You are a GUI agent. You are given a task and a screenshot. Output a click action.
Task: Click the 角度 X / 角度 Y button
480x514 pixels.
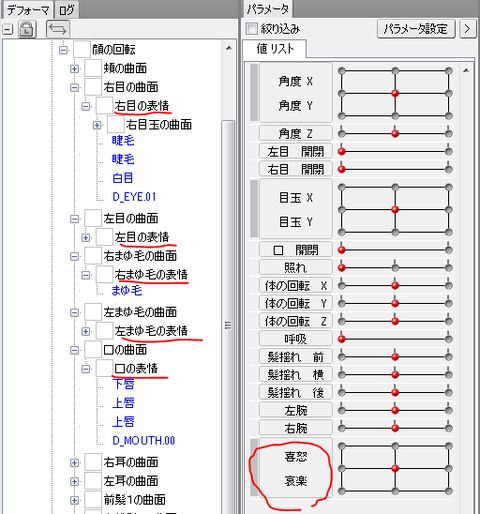[296, 93]
